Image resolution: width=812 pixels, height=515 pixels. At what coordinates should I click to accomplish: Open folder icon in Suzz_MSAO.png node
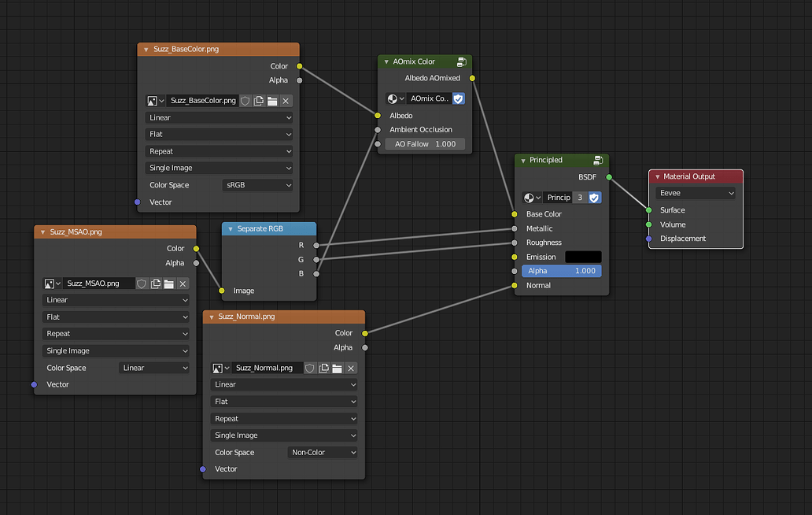pos(169,283)
